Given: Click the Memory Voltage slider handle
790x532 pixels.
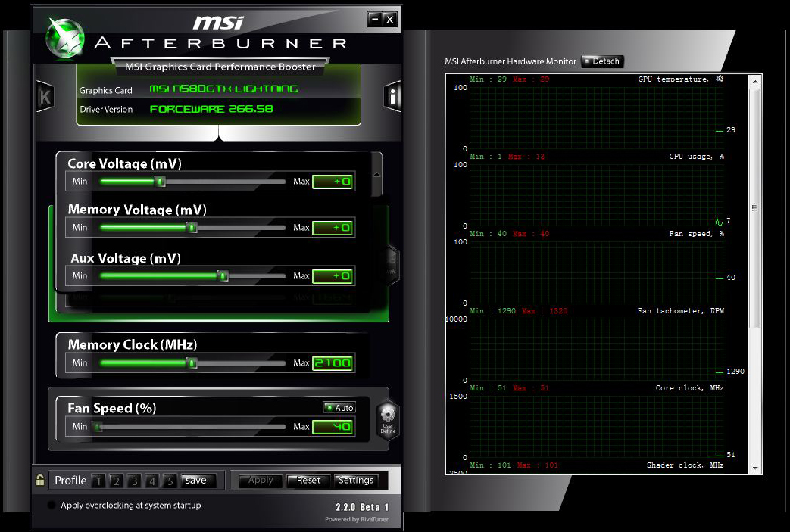Looking at the screenshot, I should [x=192, y=228].
